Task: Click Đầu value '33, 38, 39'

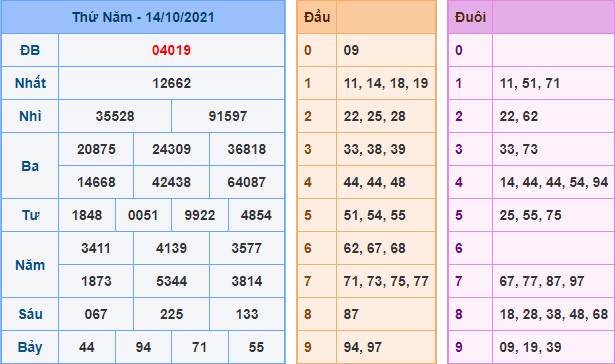Action: 374,149
